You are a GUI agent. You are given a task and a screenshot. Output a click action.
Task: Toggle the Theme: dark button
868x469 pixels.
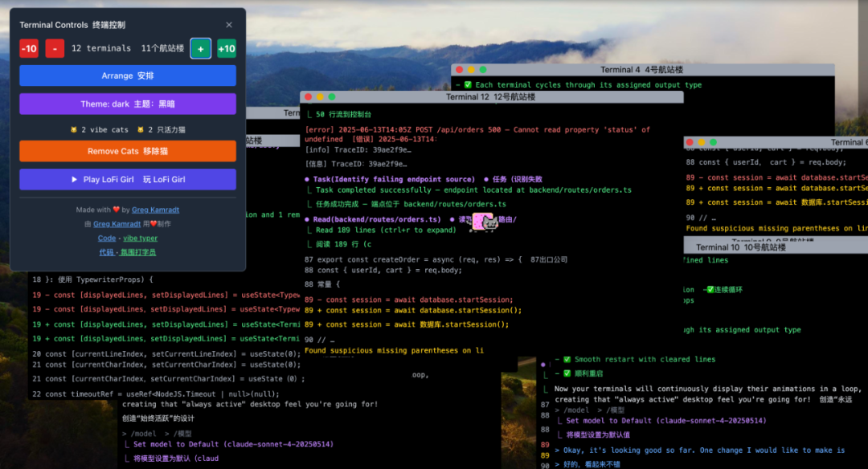pyautogui.click(x=128, y=104)
